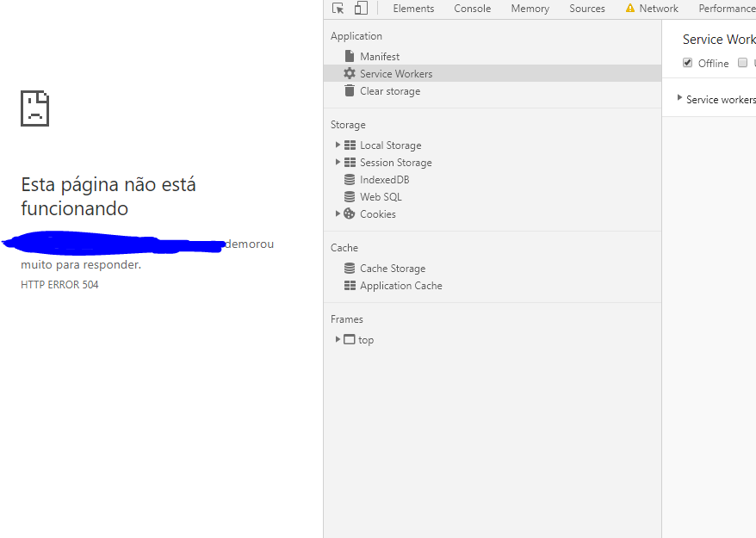The width and height of the screenshot is (756, 538).
Task: Open the Memory tab
Action: point(530,9)
